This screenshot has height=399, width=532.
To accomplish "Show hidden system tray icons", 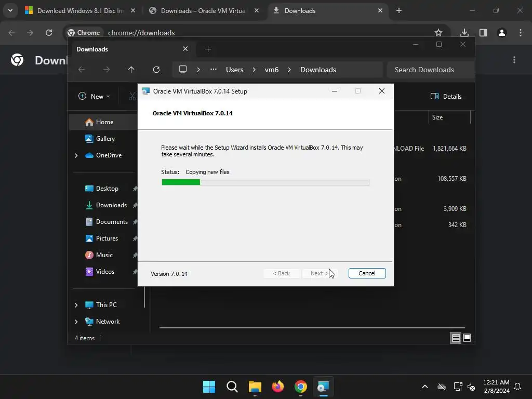I will (x=425, y=387).
